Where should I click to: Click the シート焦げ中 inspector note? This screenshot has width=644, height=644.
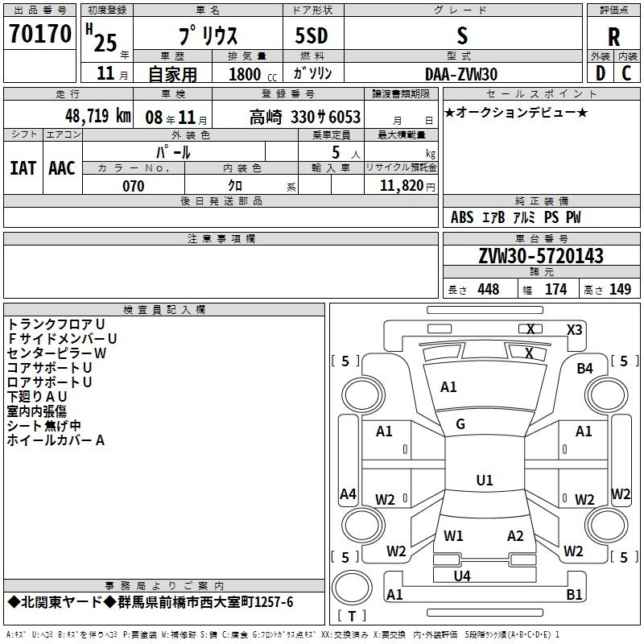pyautogui.click(x=44, y=426)
